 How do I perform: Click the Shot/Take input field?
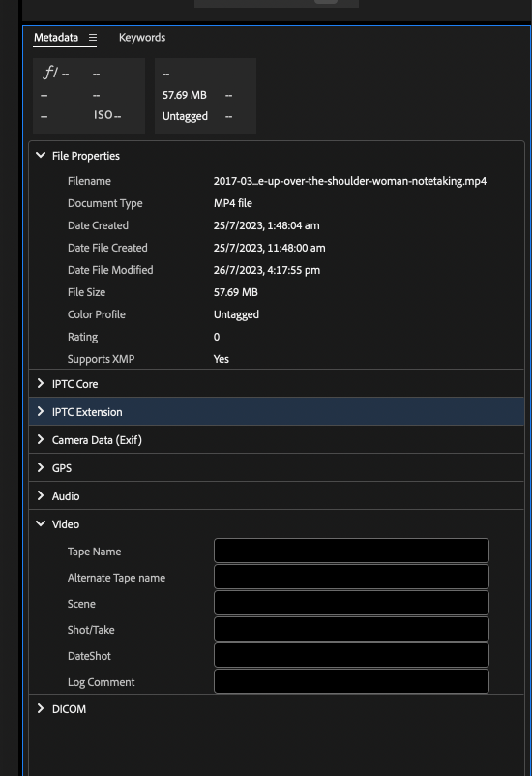(x=351, y=630)
